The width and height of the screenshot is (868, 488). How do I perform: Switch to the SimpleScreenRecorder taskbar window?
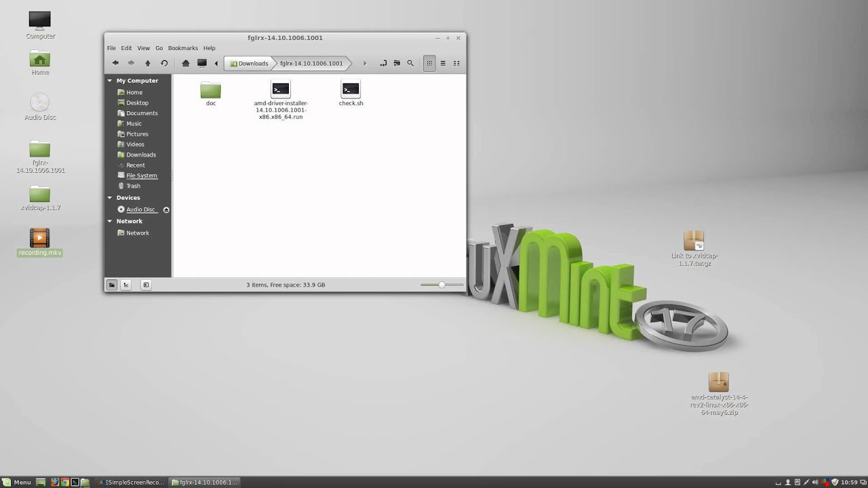(132, 482)
